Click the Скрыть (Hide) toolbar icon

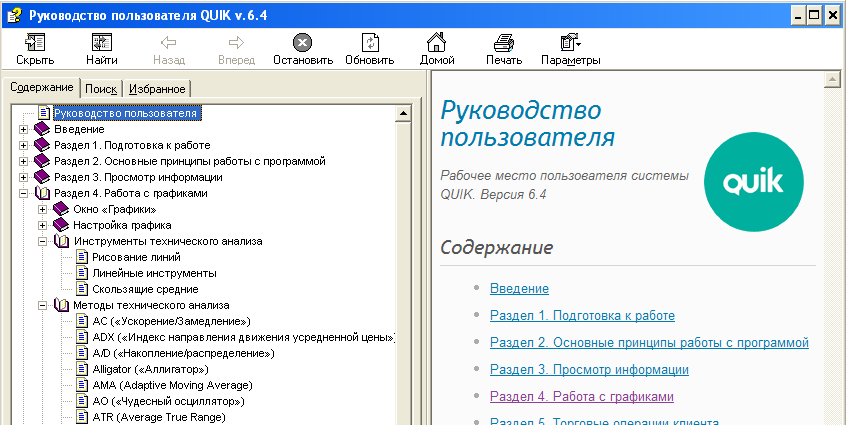pos(35,43)
